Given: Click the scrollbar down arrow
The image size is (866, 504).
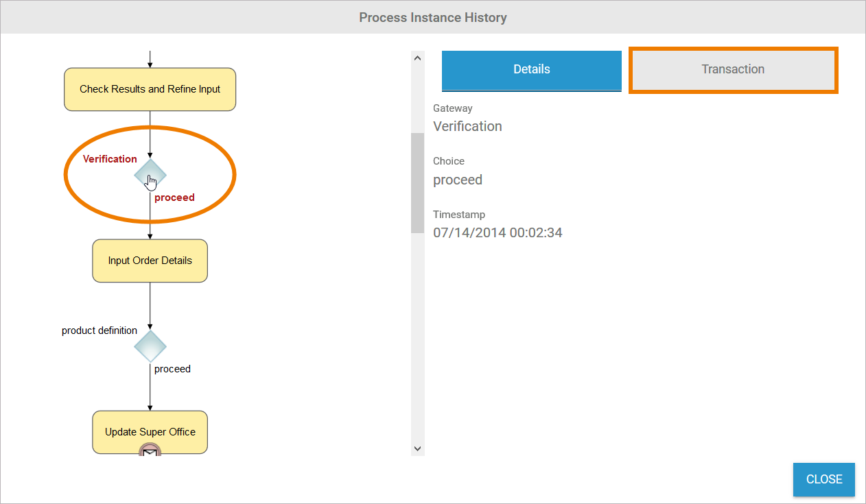Looking at the screenshot, I should [417, 448].
